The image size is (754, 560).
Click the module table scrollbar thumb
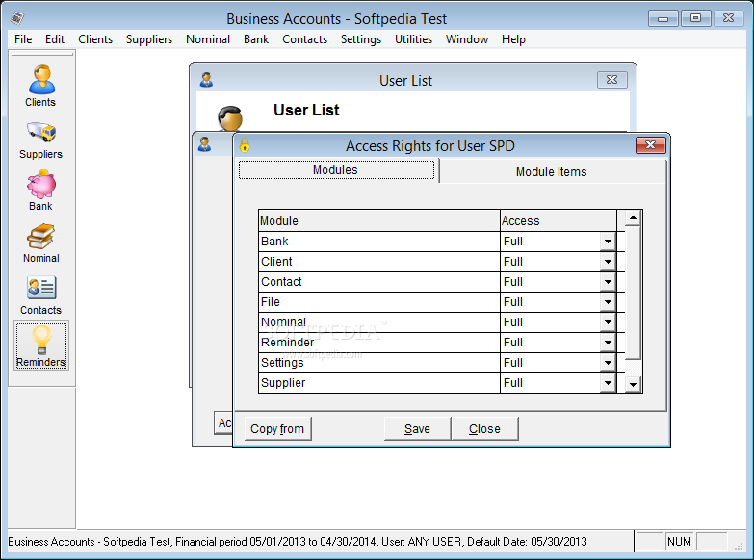(633, 293)
